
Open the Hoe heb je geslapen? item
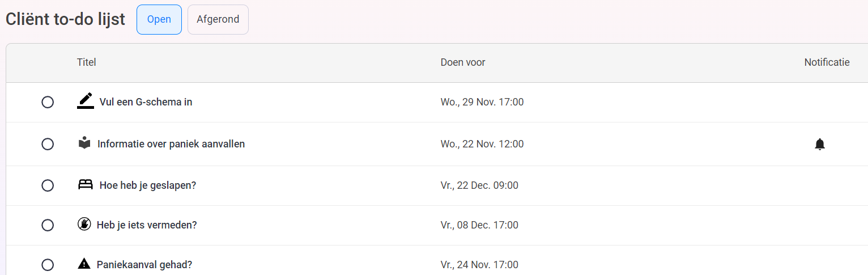pos(148,185)
